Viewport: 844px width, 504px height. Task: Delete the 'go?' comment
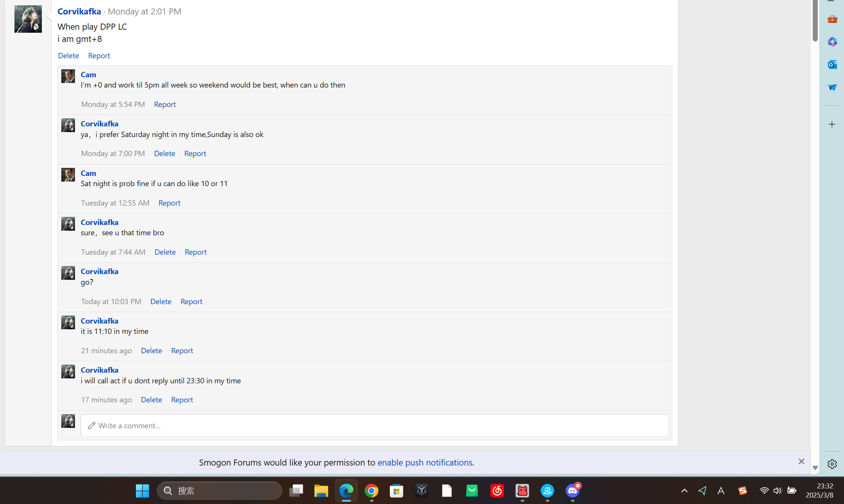(161, 301)
